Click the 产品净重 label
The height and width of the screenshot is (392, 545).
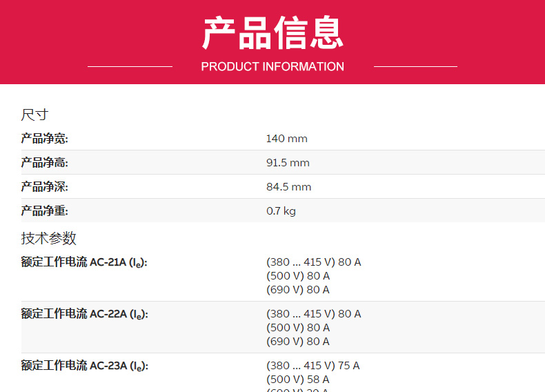[x=44, y=211]
